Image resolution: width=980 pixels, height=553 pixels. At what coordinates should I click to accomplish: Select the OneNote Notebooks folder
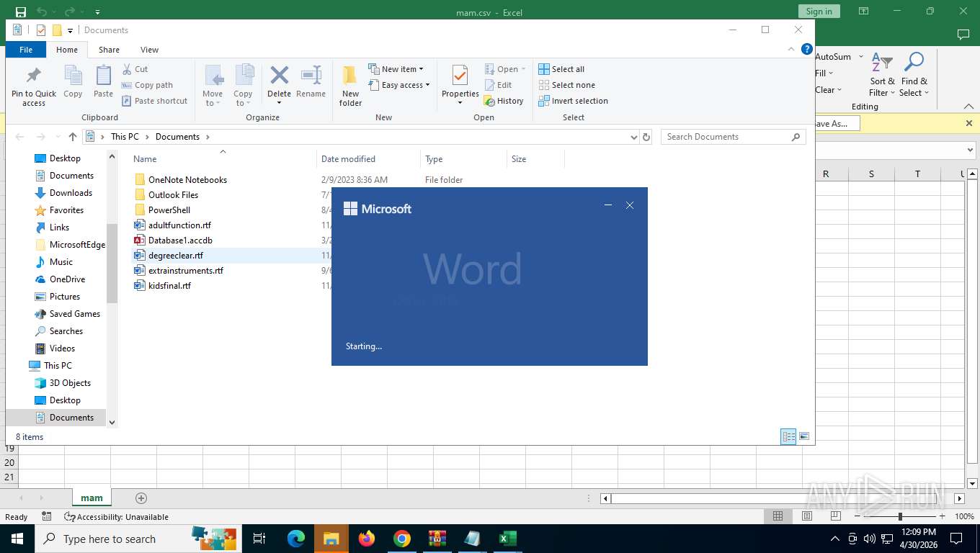187,180
